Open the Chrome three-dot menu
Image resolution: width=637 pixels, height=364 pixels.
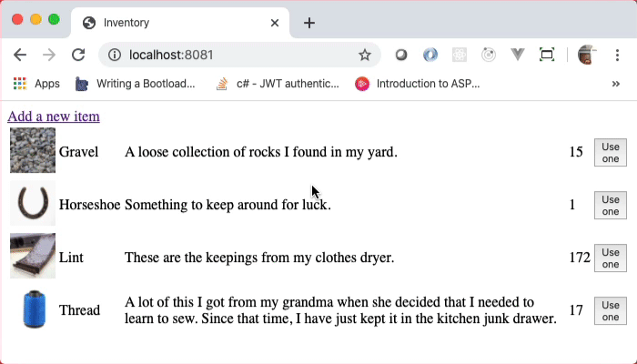click(x=618, y=55)
